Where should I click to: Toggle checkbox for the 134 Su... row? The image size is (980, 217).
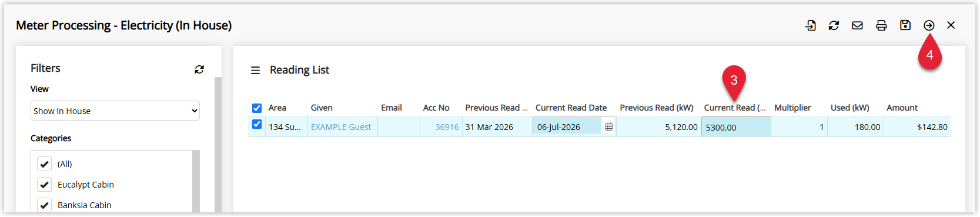[x=257, y=124]
